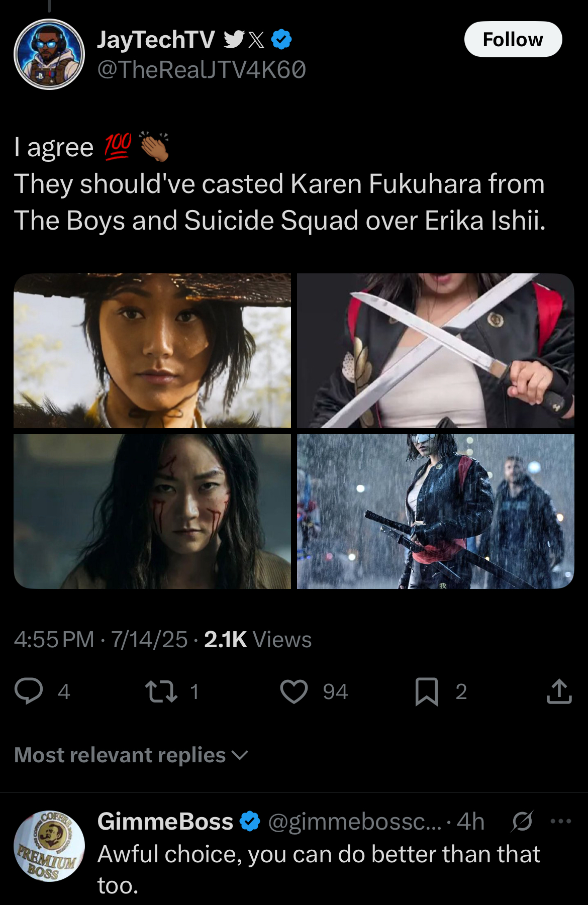Image resolution: width=588 pixels, height=905 pixels.
Task: View the rainy Katana scene image
Action: point(436,512)
